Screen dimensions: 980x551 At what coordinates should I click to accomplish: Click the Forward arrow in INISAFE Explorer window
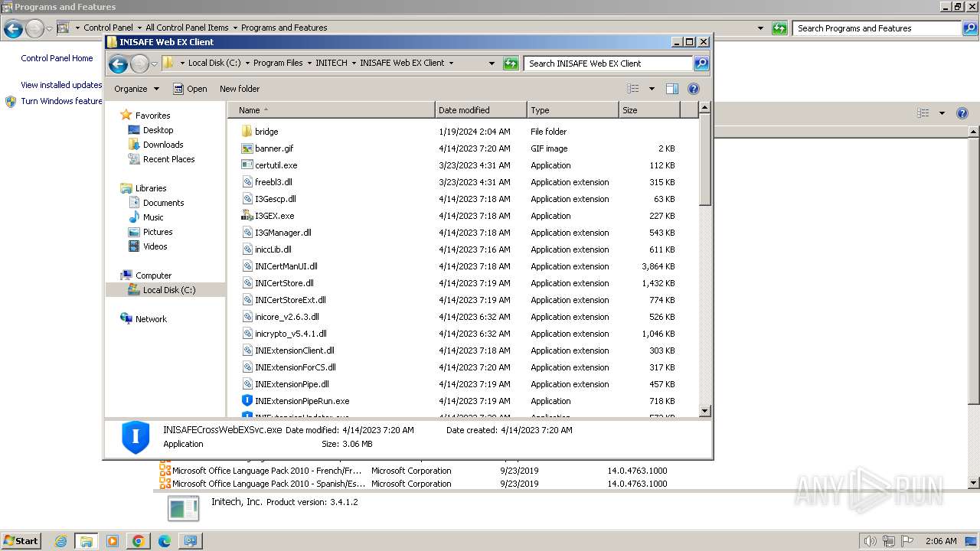pyautogui.click(x=139, y=64)
